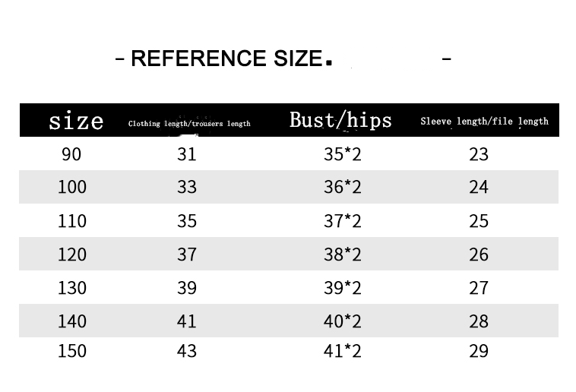Select the size 90 cell
The width and height of the screenshot is (576, 392).
(71, 154)
